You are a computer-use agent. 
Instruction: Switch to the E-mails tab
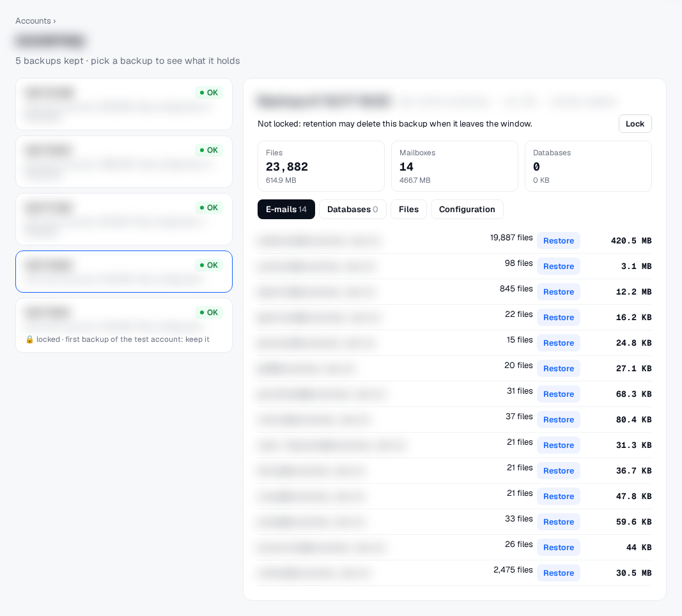click(286, 210)
